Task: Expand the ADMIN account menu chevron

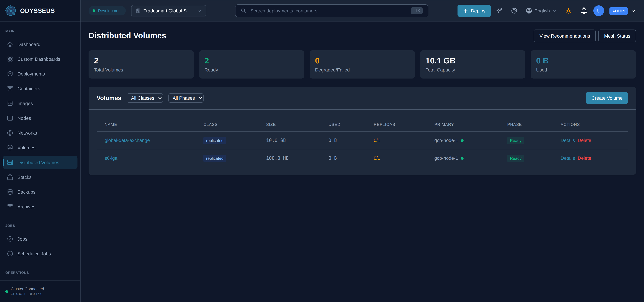Action: coord(633,11)
